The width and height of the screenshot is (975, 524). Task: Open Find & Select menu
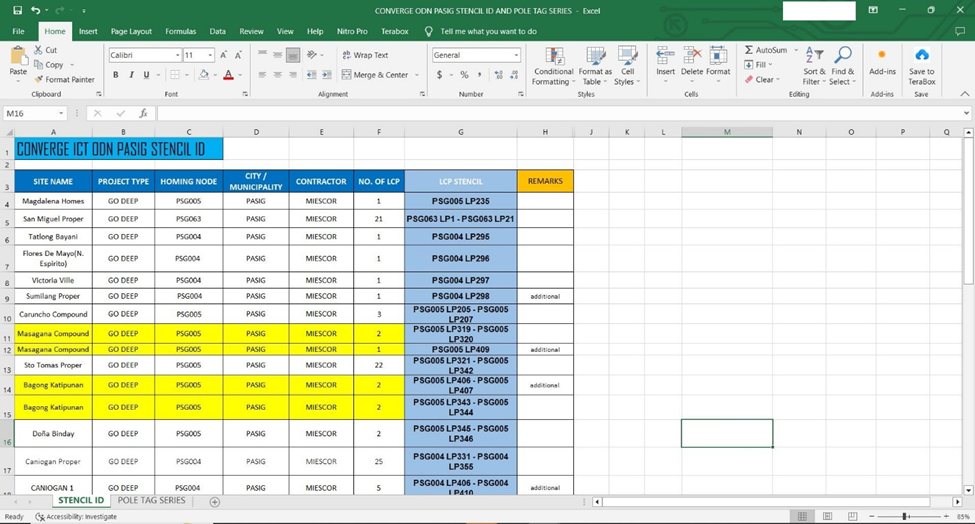coord(842,66)
